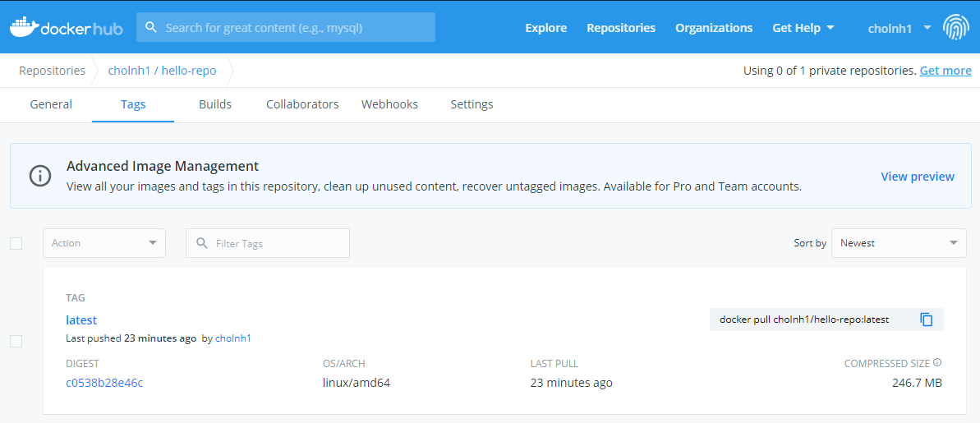980x423 pixels.
Task: Expand the Sort by Newest dropdown
Action: (899, 243)
